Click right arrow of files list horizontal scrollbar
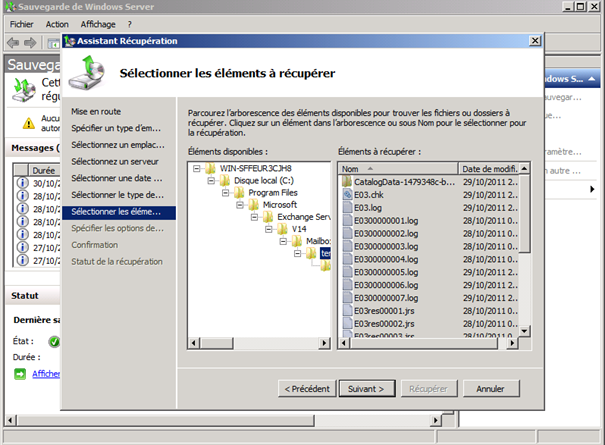The height and width of the screenshot is (445, 605). click(x=512, y=343)
